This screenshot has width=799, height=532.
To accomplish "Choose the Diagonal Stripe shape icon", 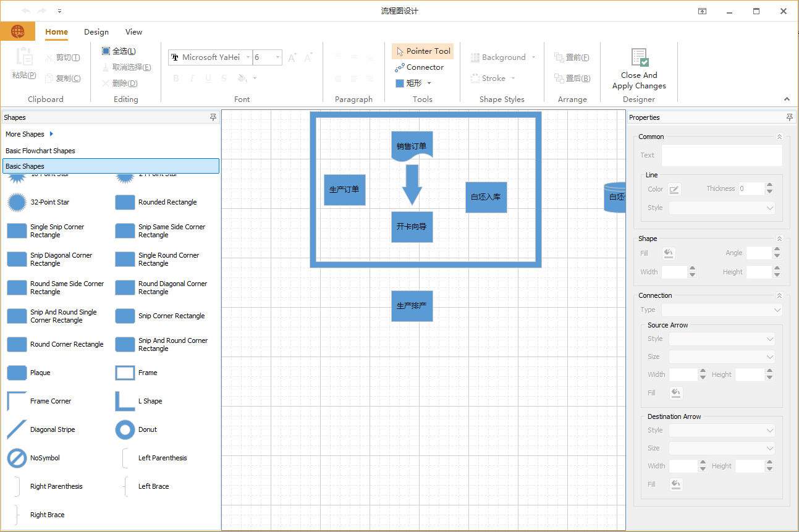I will (17, 429).
